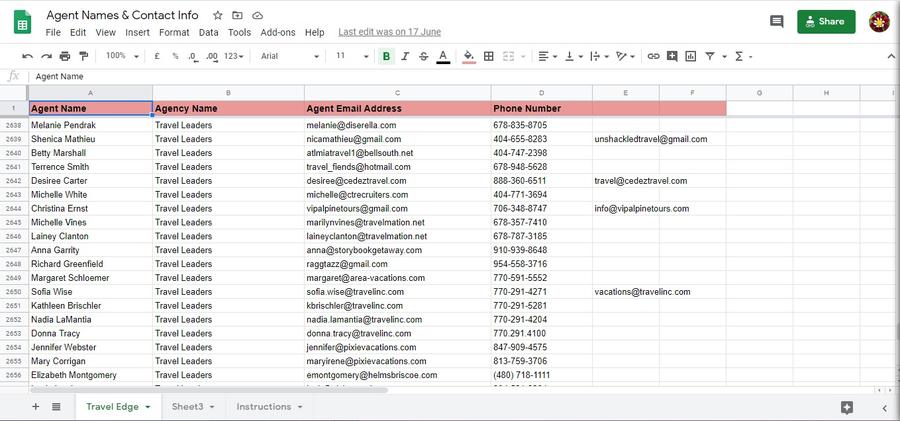
Task: Click the green Share button
Action: 826,22
